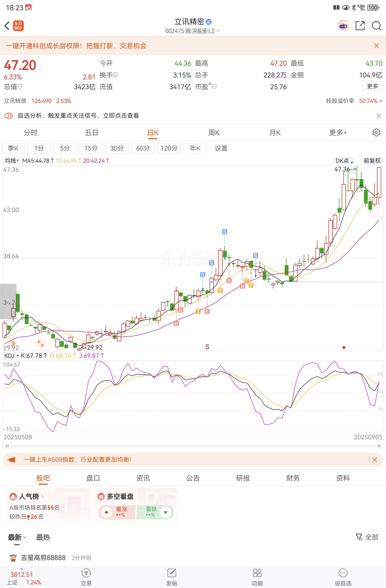Viewport: 386px width, 588px height.
Task: Tap the topmost blue S sell signal marker
Action: tap(225, 232)
